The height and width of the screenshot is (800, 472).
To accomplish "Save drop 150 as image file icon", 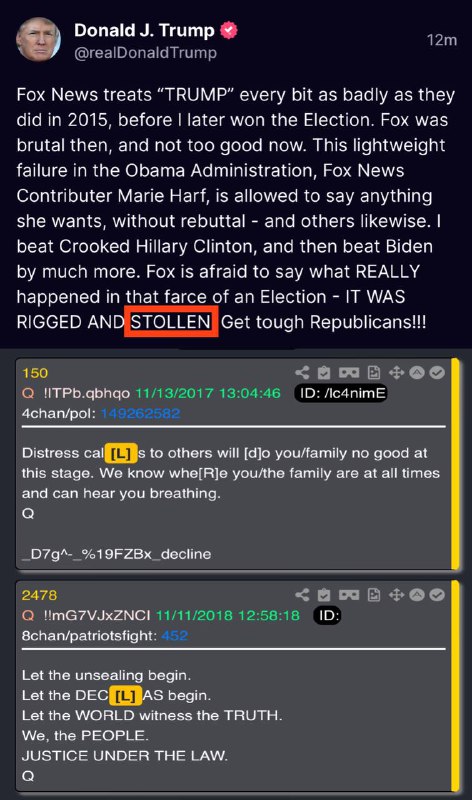I will point(374,373).
